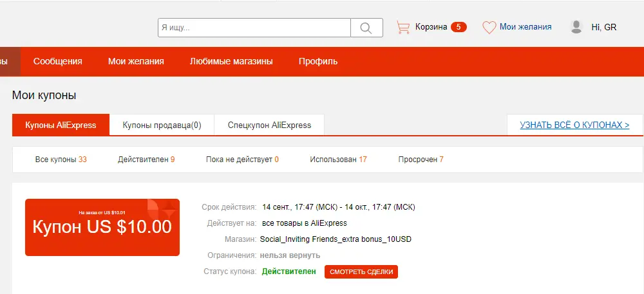Switch to 'Спецкупон AliExpress' tab

tap(269, 125)
